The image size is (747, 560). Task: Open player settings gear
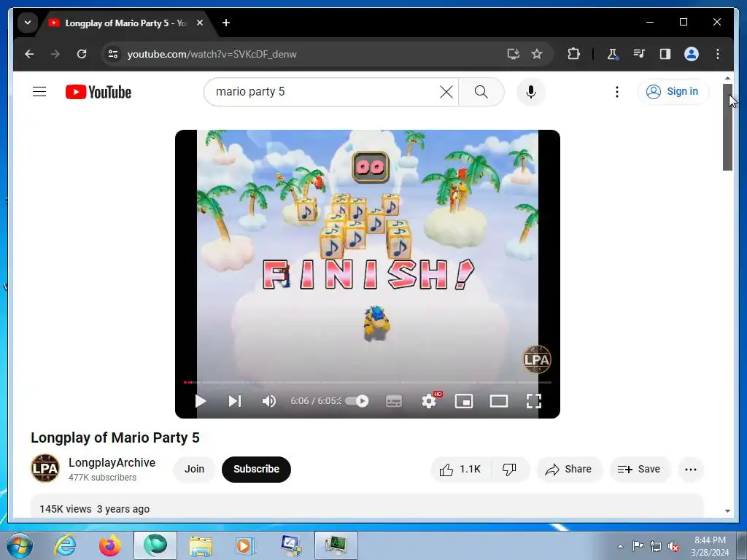coord(429,401)
